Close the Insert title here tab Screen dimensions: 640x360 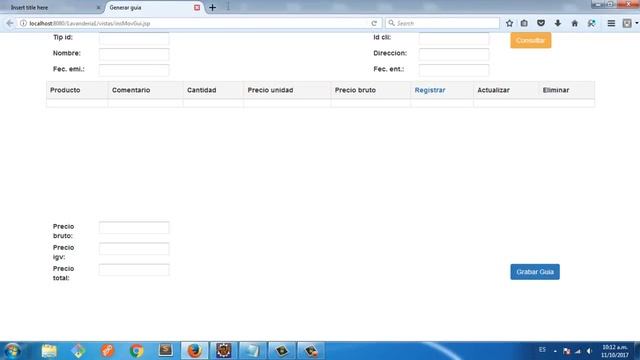98,7
